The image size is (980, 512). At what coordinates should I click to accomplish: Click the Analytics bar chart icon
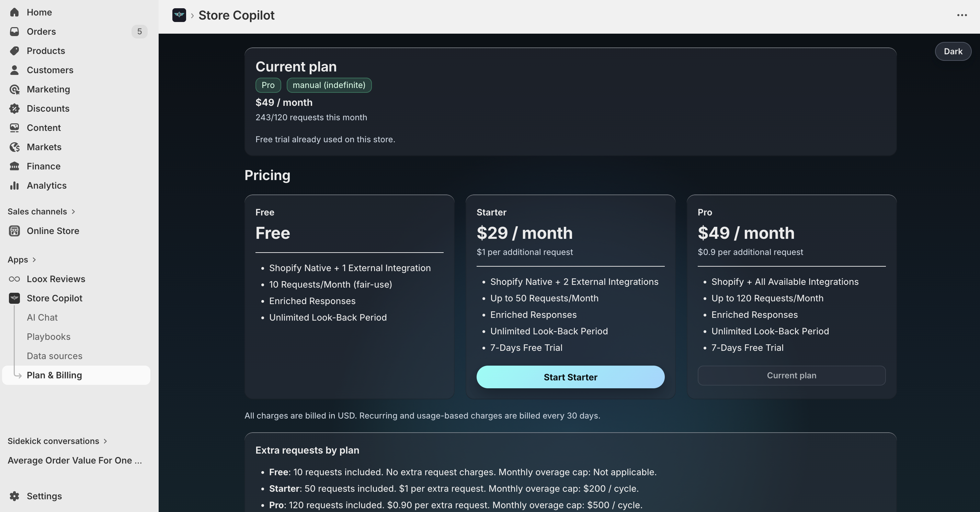(14, 186)
